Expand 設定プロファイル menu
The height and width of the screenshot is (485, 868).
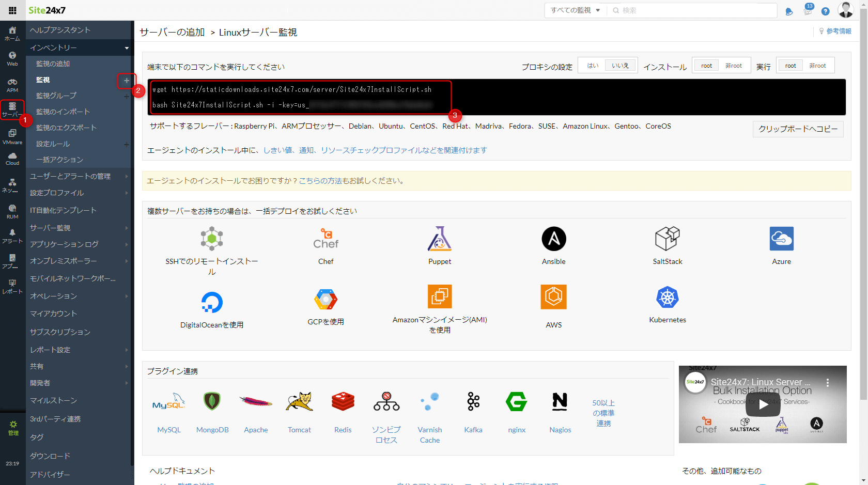[x=78, y=193]
